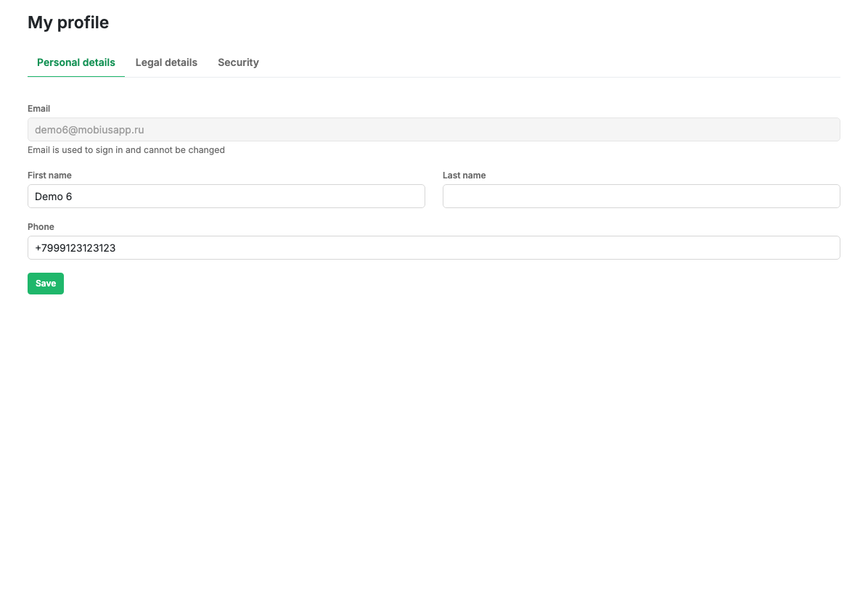
Task: Open the Legal details tab
Action: pyautogui.click(x=166, y=62)
